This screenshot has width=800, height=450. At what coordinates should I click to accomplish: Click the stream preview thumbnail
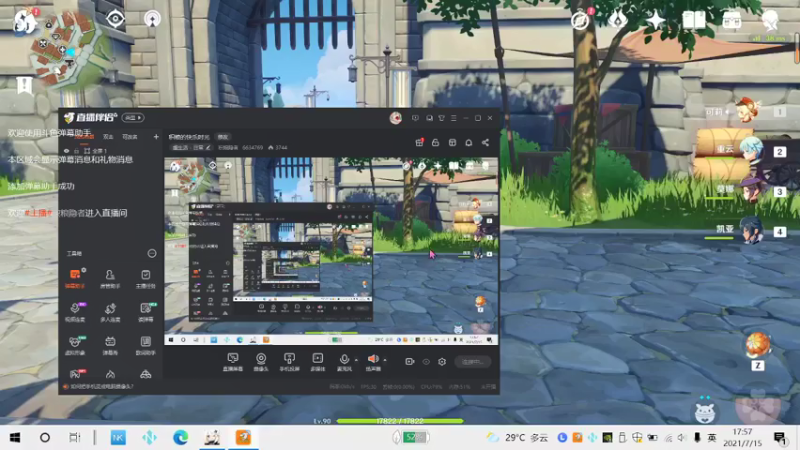click(x=331, y=251)
